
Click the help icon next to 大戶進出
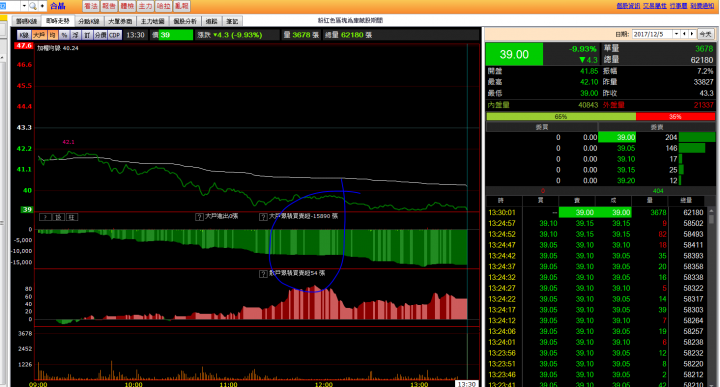[199, 217]
